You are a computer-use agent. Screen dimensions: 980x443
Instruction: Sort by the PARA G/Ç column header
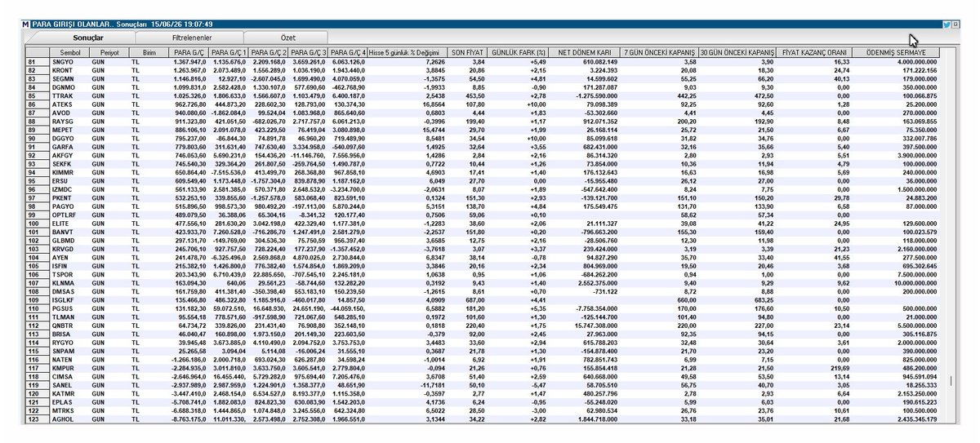pyautogui.click(x=189, y=52)
